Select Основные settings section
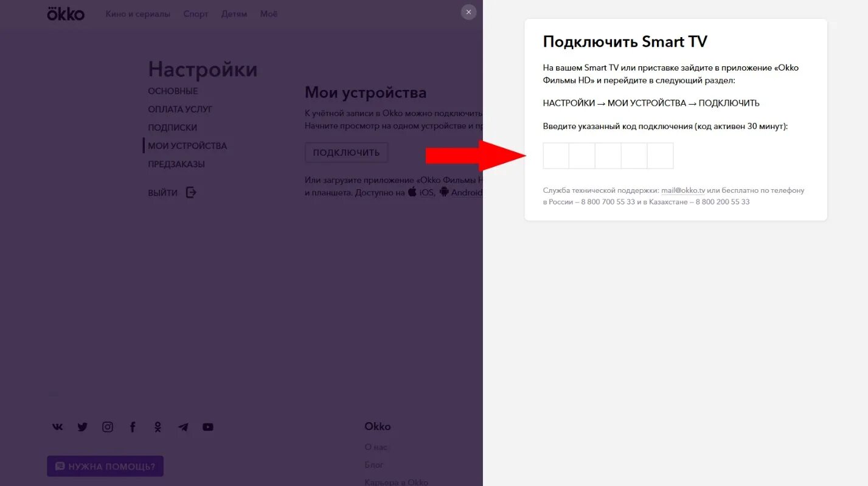Screen dimensions: 868x486 pos(173,91)
